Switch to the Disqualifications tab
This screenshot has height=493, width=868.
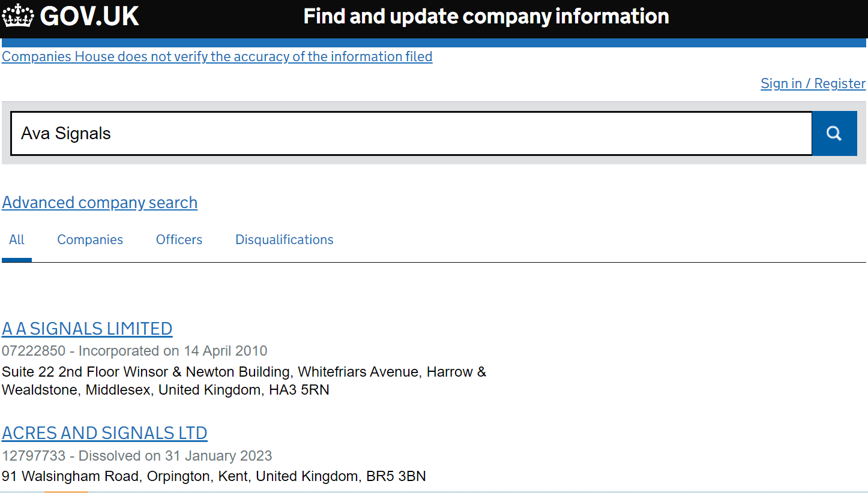click(285, 240)
